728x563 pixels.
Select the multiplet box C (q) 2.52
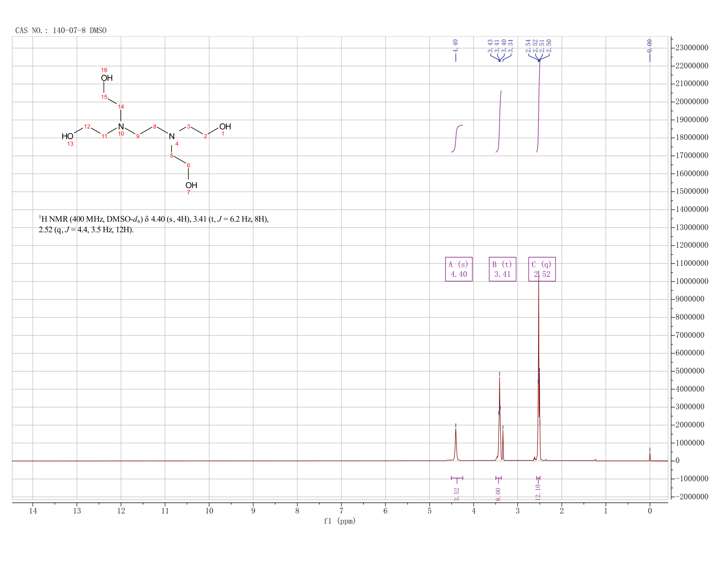click(x=542, y=269)
